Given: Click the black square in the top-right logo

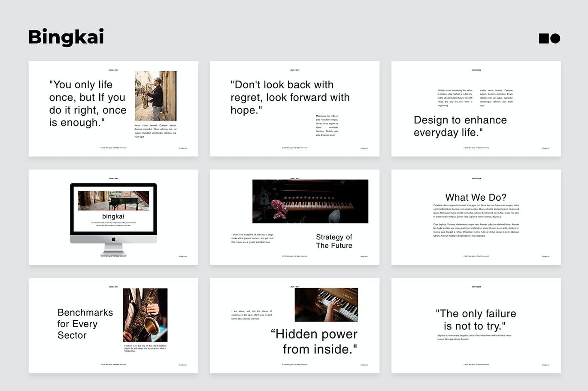Looking at the screenshot, I should pyautogui.click(x=544, y=39).
